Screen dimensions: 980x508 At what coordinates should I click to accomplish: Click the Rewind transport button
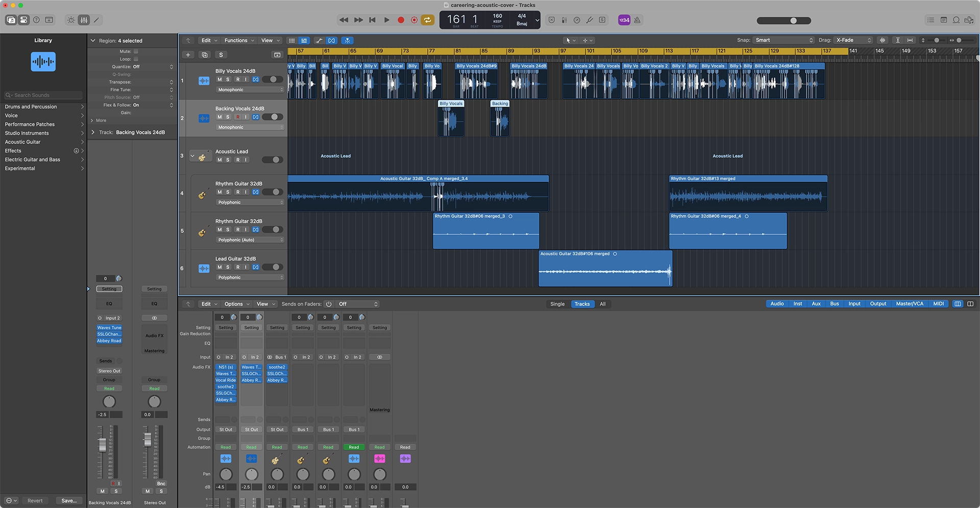(344, 20)
